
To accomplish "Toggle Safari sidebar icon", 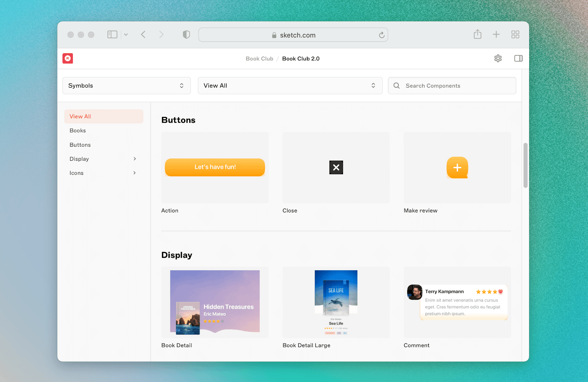I will [112, 35].
